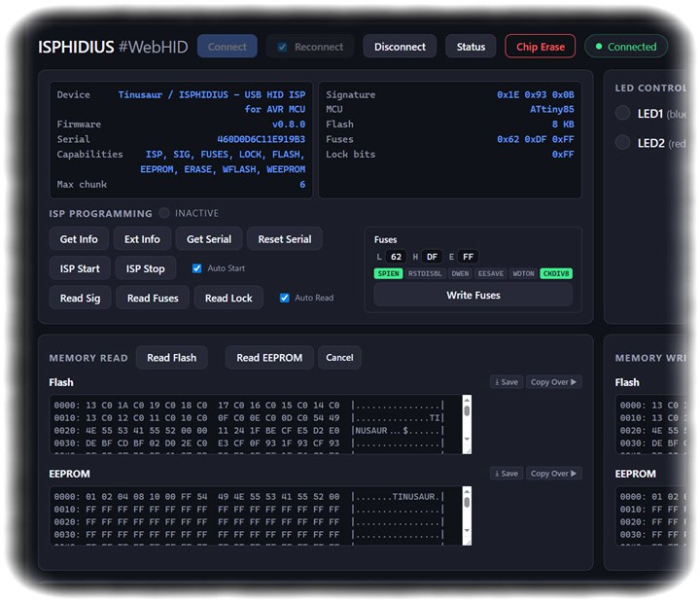Click the Read Sig button
700x603 pixels.
tap(80, 298)
